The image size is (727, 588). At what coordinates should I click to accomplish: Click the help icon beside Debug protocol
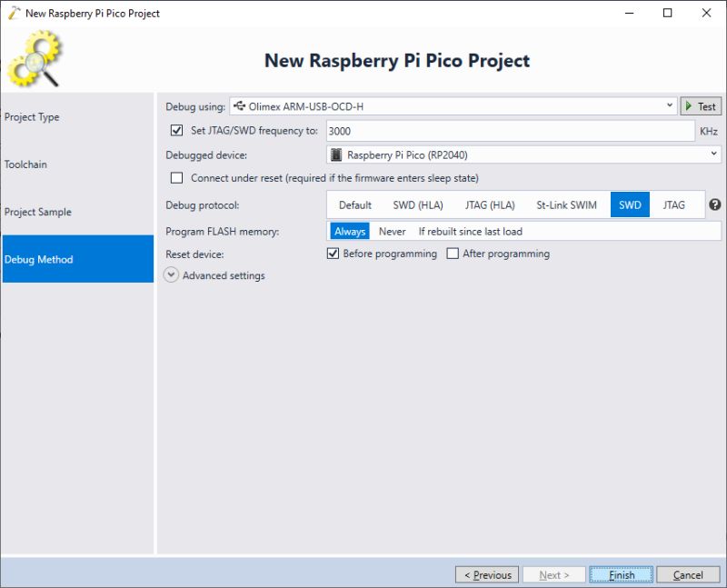point(714,205)
